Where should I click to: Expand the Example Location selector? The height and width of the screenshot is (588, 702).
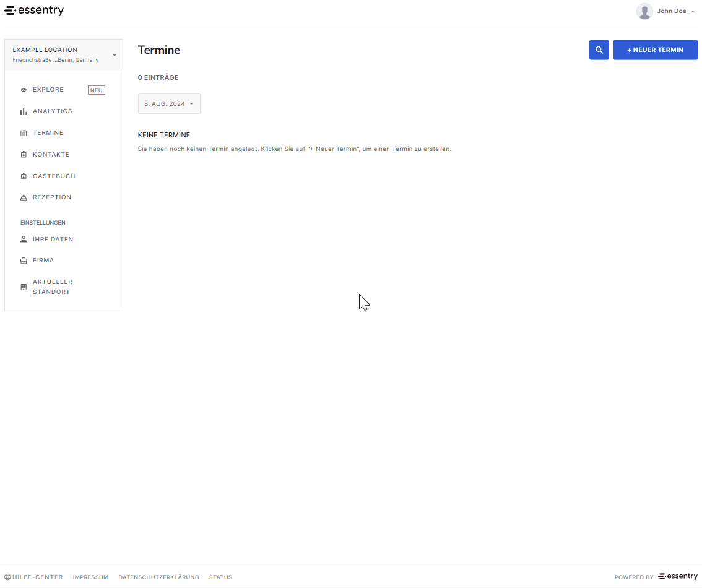[64, 54]
